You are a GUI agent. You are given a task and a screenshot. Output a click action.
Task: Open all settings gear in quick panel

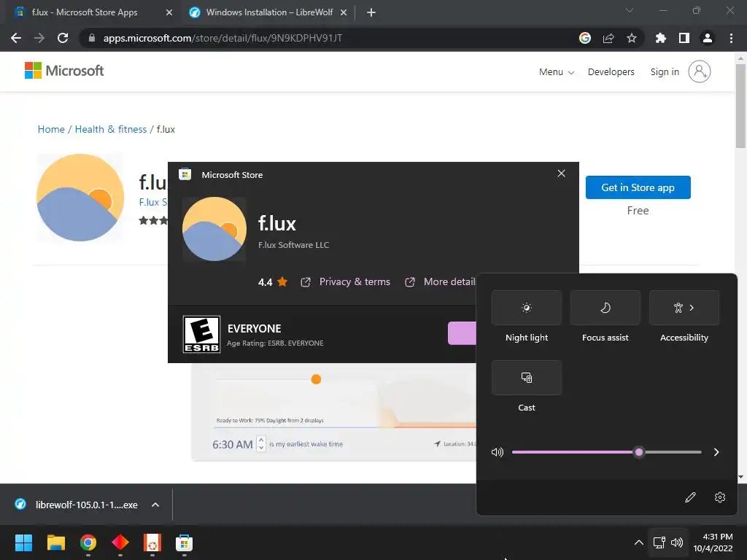[720, 497]
